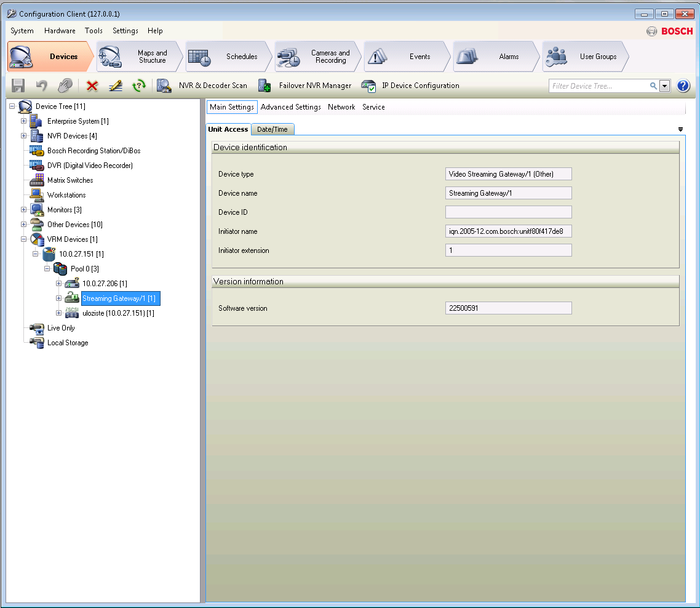The height and width of the screenshot is (608, 700).
Task: Open the Hardware menu
Action: pos(60,31)
